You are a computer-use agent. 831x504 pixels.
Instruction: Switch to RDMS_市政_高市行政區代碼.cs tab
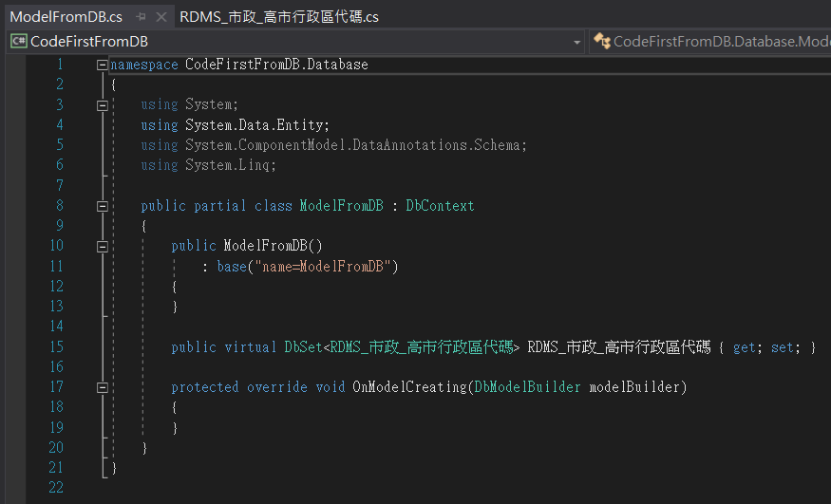coord(279,17)
